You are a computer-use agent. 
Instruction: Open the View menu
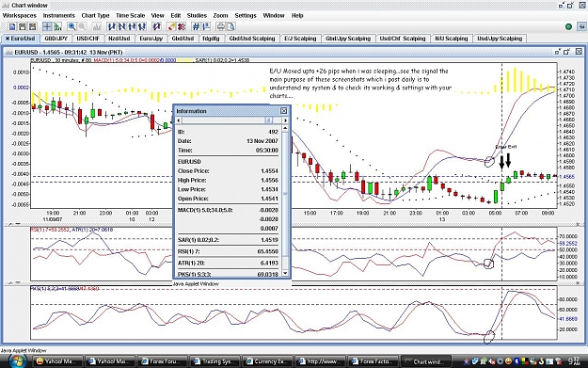[157, 15]
